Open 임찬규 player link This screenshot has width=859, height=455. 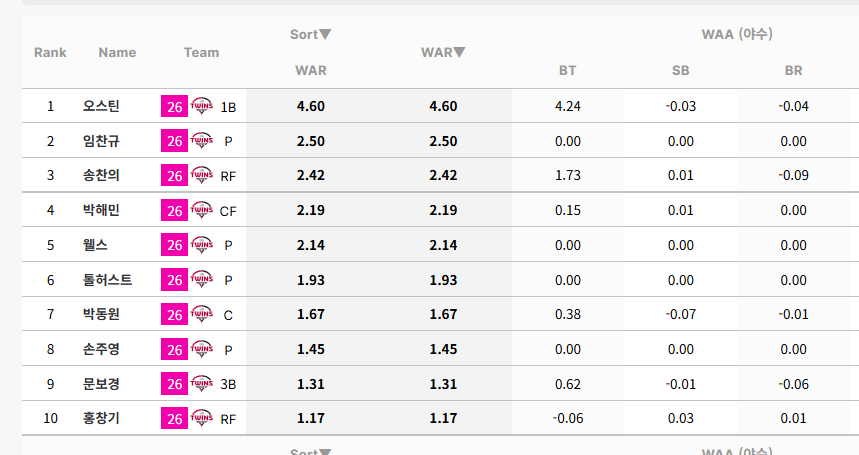click(101, 141)
